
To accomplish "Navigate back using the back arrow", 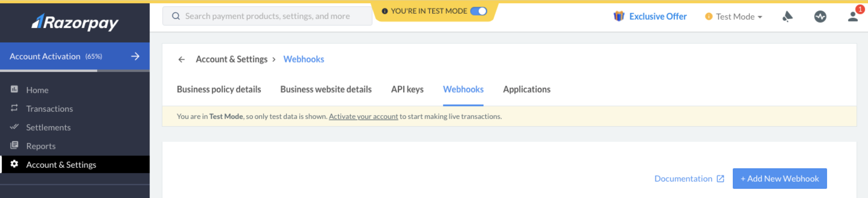I will point(182,59).
